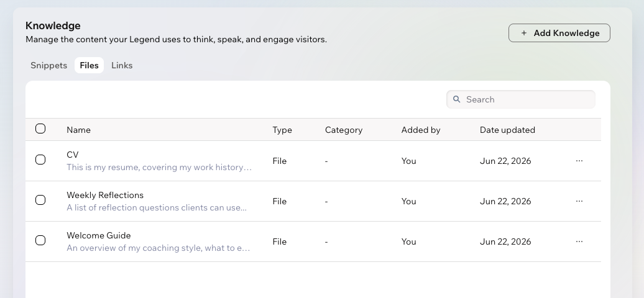The image size is (644, 298).
Task: Click Jun 22, 2026 in CV row
Action: tap(505, 161)
